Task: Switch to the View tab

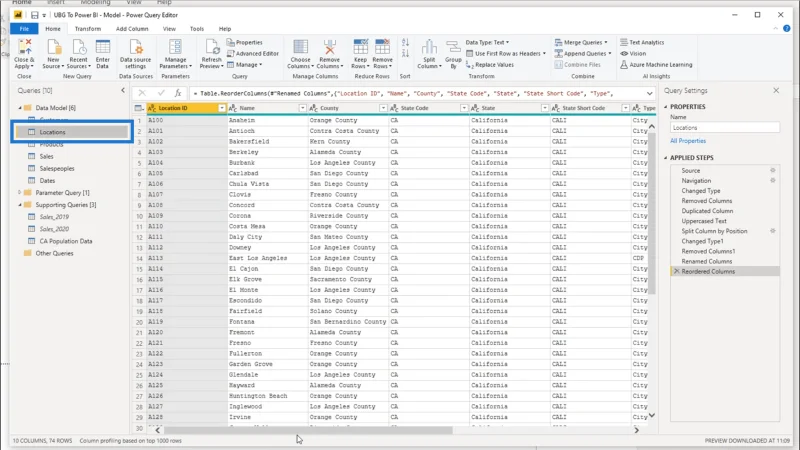Action: tap(169, 29)
